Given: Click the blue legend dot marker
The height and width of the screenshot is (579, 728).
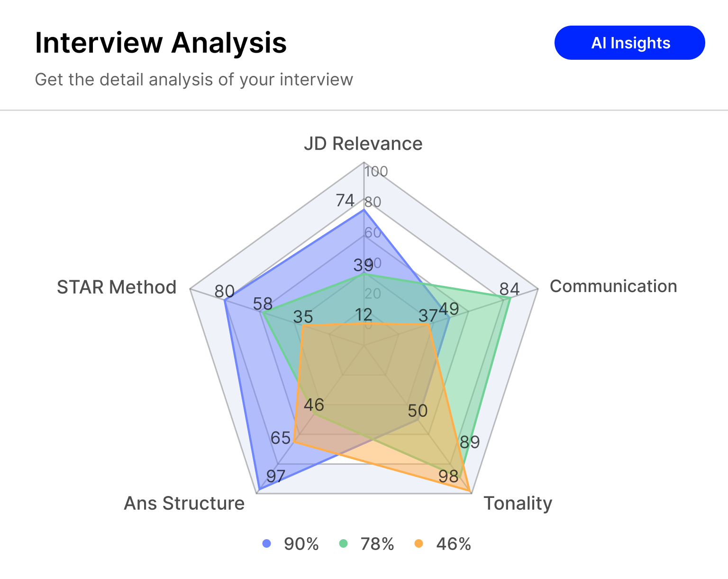Looking at the screenshot, I should [267, 544].
